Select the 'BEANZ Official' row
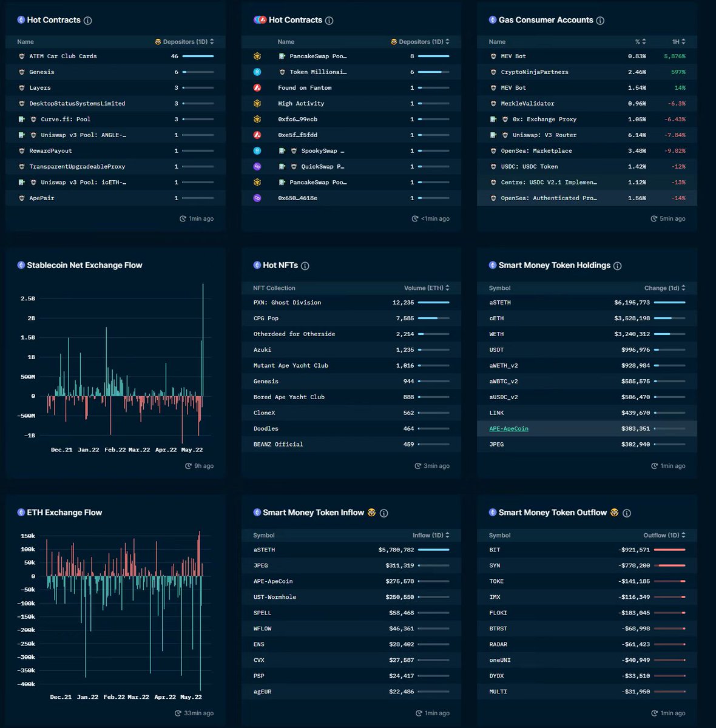 pos(351,444)
